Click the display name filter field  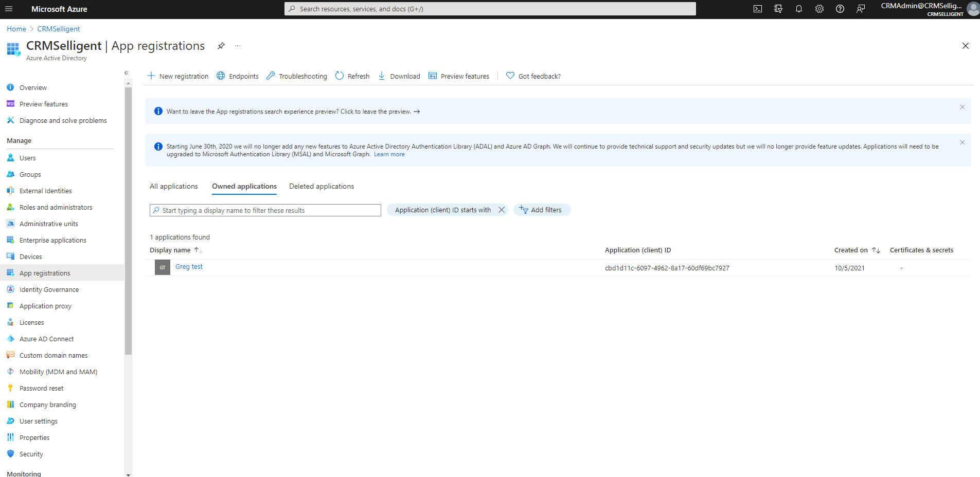[x=265, y=210]
